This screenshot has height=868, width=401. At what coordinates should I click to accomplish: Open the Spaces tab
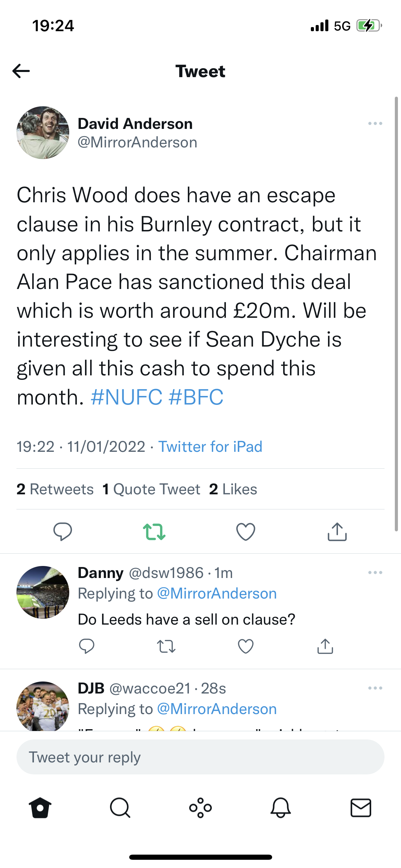[x=200, y=808]
